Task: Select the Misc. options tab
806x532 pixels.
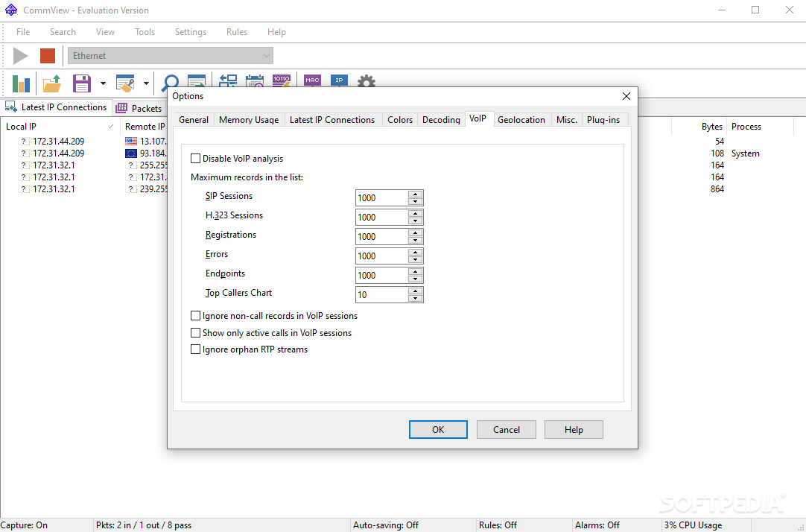Action: [x=567, y=120]
